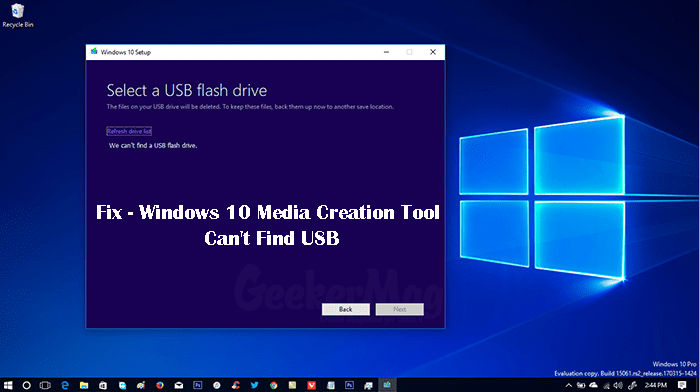Click the battery power tray icon
Screen dimensions: 700x392
pyautogui.click(x=581, y=385)
